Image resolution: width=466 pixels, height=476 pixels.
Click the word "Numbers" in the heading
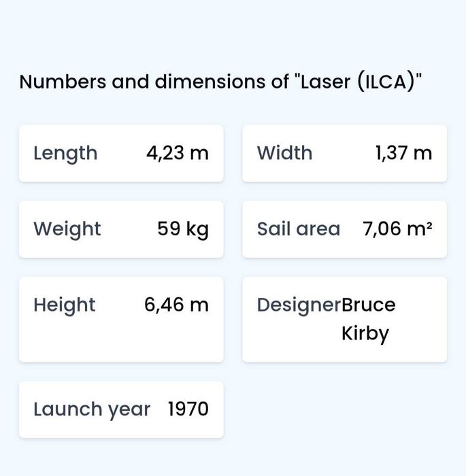pos(63,82)
